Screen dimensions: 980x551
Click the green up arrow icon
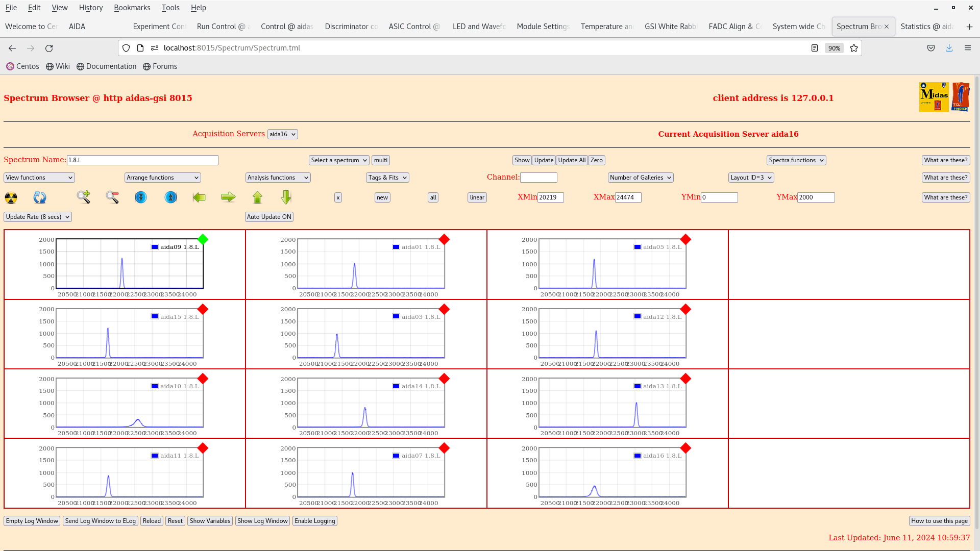coord(257,197)
